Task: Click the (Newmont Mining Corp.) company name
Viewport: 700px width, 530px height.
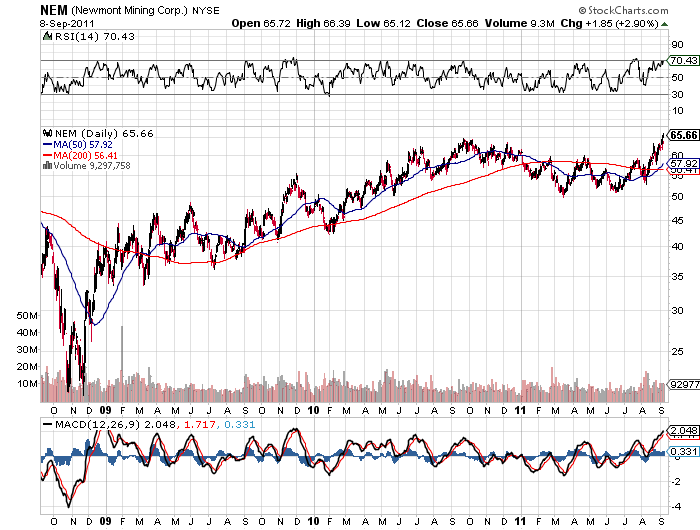Action: (129, 10)
